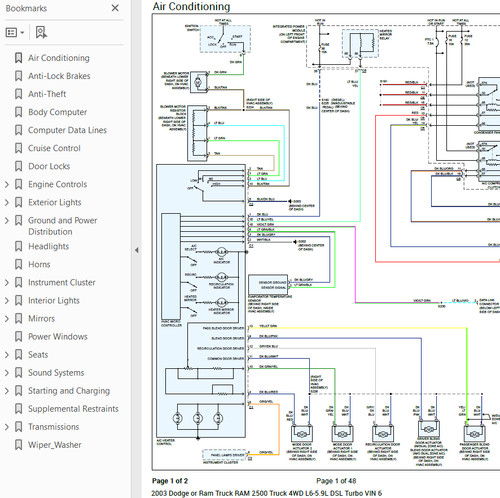Expand the Seats bookmark chevron
This screenshot has width=500, height=498.
tap(7, 355)
